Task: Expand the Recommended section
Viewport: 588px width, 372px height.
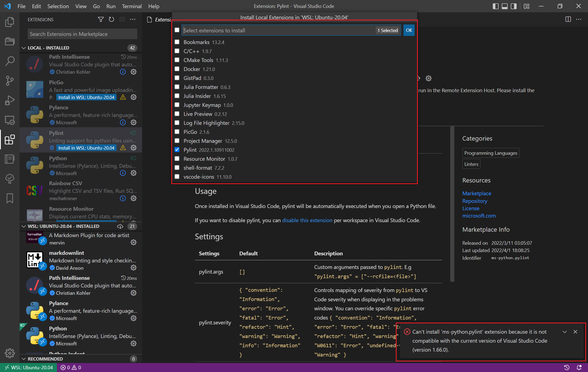Action: coord(24,359)
